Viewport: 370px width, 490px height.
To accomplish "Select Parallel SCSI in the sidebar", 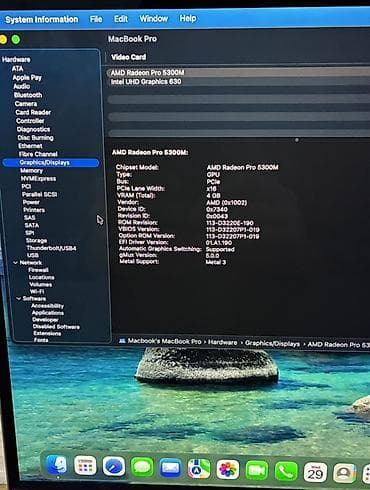I will pyautogui.click(x=39, y=194).
